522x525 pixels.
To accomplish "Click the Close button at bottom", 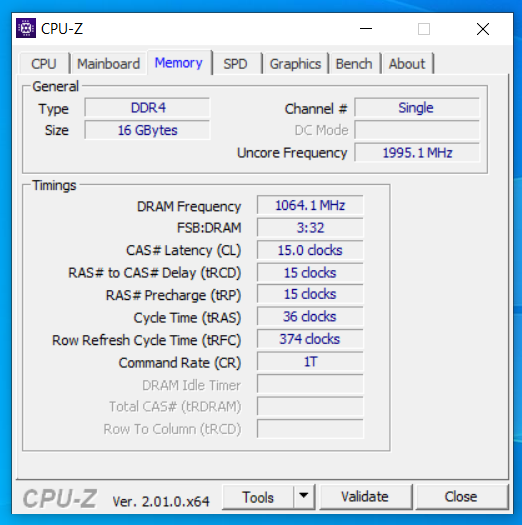I will tap(461, 497).
